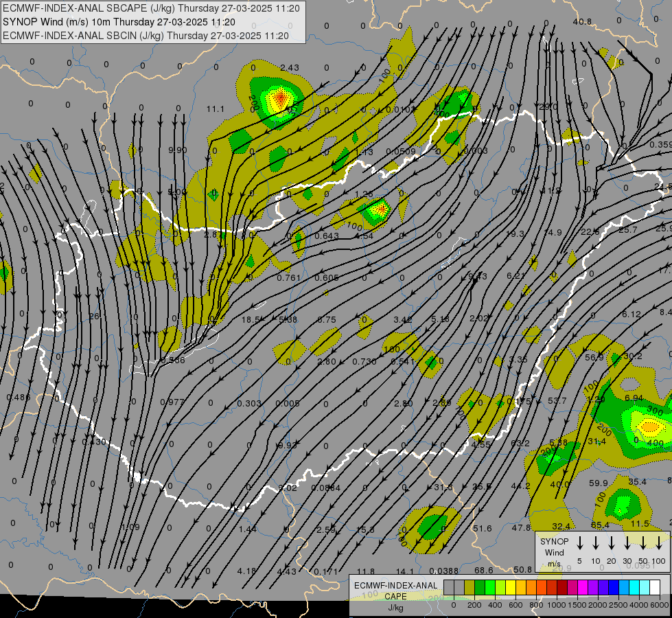Click the '11.1' value on map
The image size is (672, 618).
click(x=215, y=109)
